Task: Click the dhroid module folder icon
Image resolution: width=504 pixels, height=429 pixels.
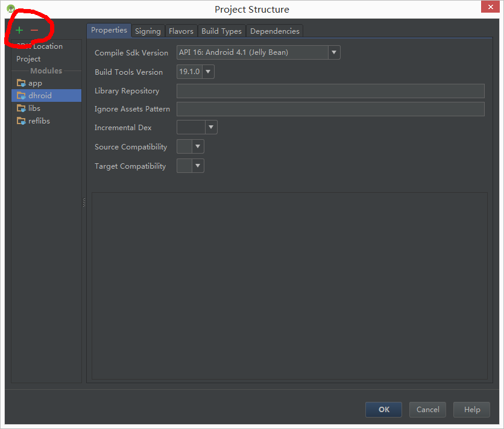Action: click(x=21, y=96)
